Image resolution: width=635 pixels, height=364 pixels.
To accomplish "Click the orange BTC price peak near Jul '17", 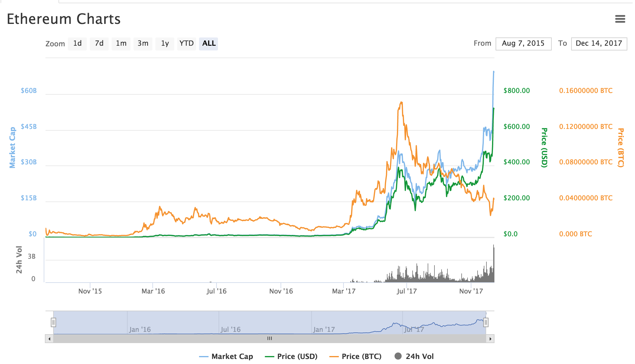I will click(401, 102).
